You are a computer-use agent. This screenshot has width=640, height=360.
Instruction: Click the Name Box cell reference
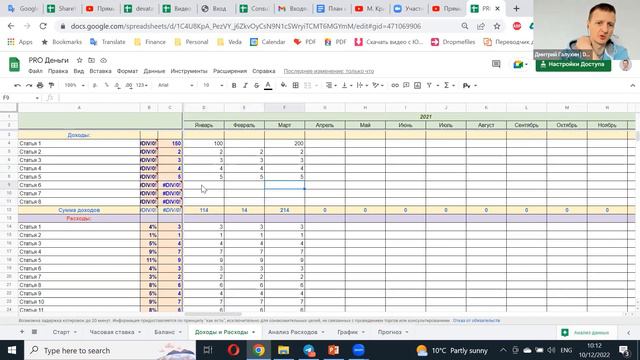coord(20,98)
